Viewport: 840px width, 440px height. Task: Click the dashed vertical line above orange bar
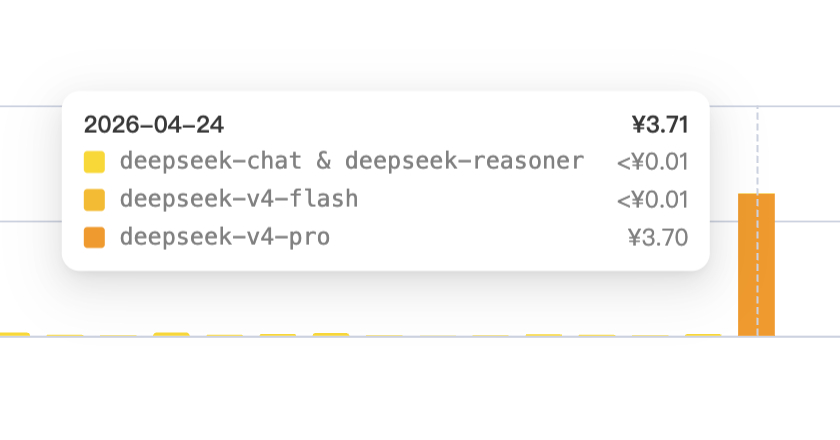click(757, 150)
